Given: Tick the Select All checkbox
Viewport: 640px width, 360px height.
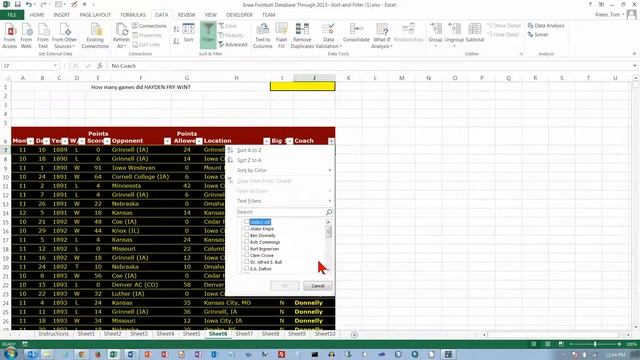Looking at the screenshot, I should (x=247, y=222).
